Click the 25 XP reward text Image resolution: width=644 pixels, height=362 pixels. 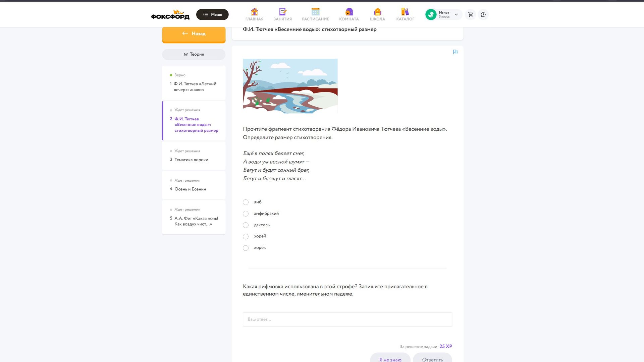446,346
